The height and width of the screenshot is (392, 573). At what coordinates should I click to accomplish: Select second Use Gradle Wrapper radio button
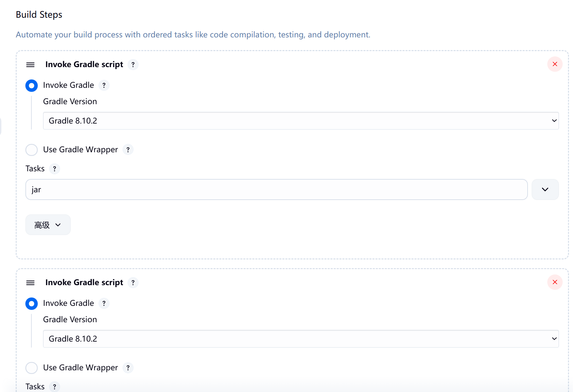32,368
